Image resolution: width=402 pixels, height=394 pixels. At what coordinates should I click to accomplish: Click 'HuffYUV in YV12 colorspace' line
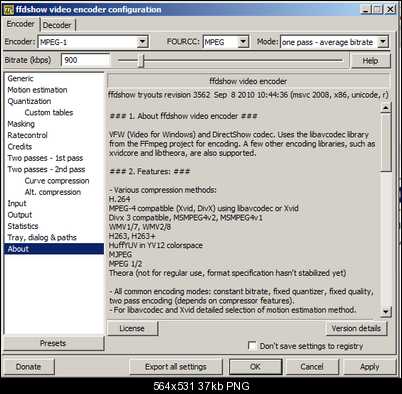pos(156,245)
